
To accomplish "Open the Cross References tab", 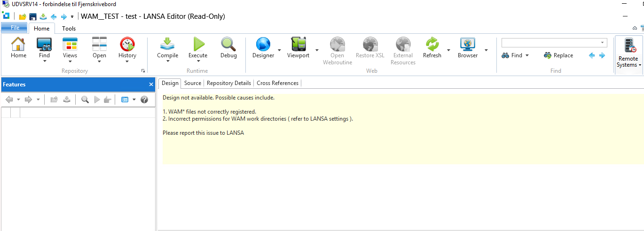I will (x=277, y=83).
